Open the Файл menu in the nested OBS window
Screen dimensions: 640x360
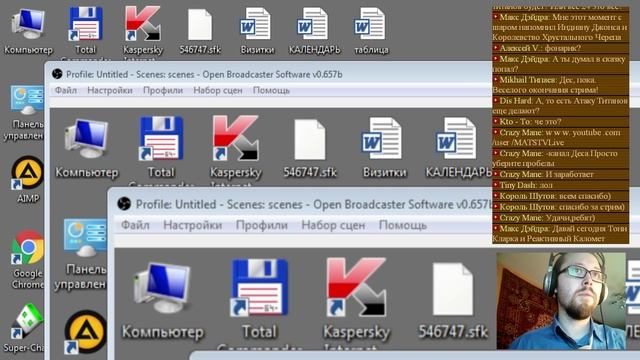[136, 225]
